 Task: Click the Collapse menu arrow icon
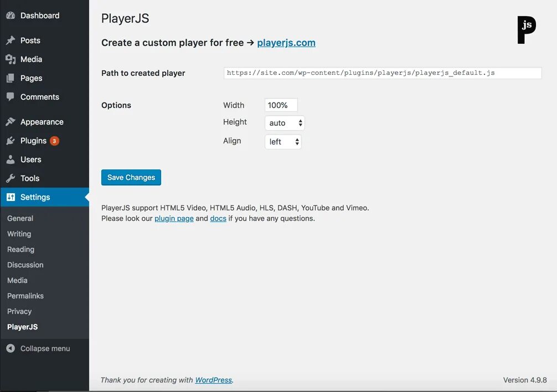11,348
